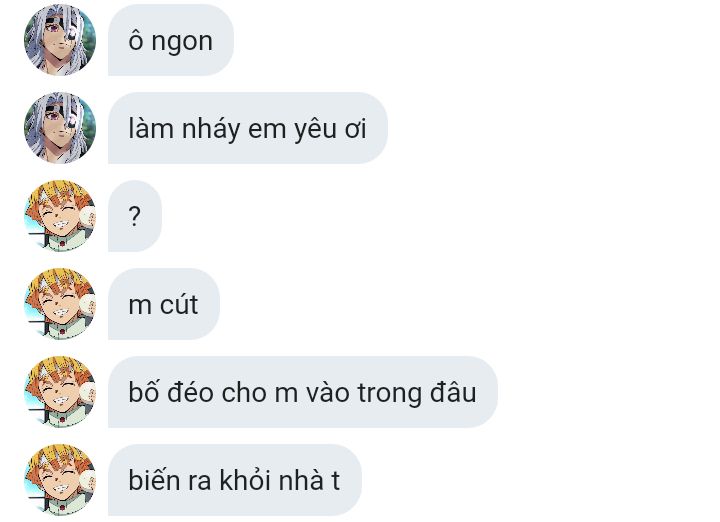The width and height of the screenshot is (720, 522).
Task: Click the word "trong" in the fifth message
Action: coord(389,394)
